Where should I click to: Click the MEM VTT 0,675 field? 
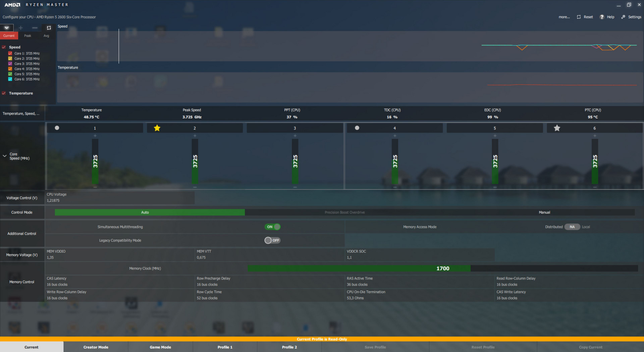point(270,254)
